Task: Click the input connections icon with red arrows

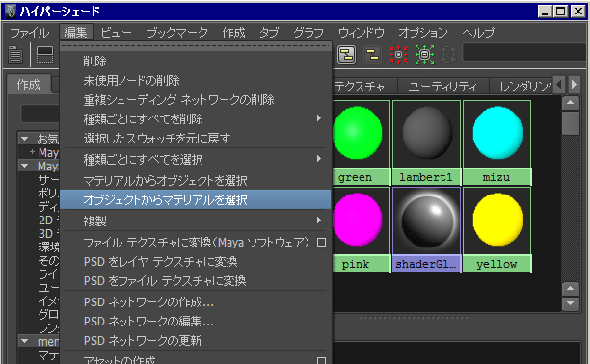Action: (398, 55)
